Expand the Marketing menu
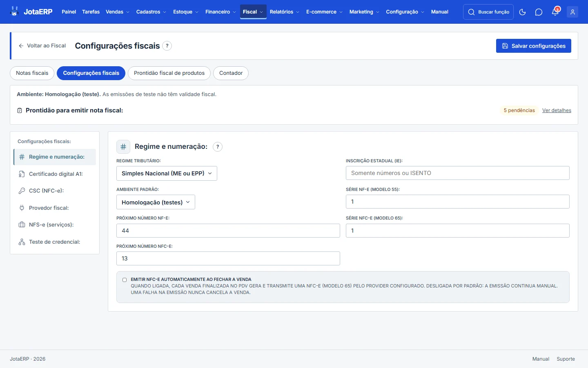Viewport: 588px width, 368px height. 364,12
